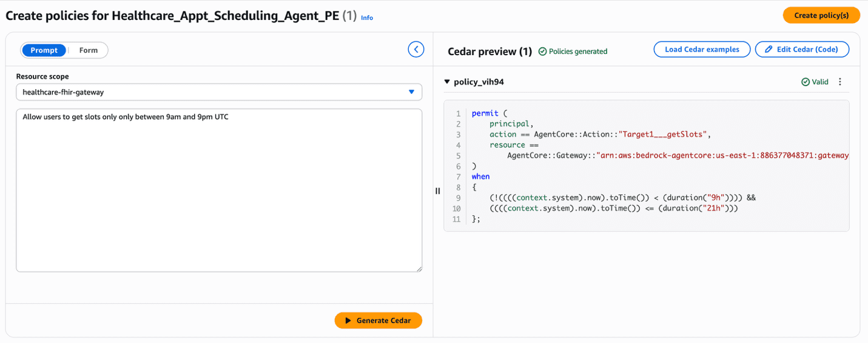This screenshot has width=868, height=343.
Task: Click the play icon on Generate Cedar
Action: point(348,321)
